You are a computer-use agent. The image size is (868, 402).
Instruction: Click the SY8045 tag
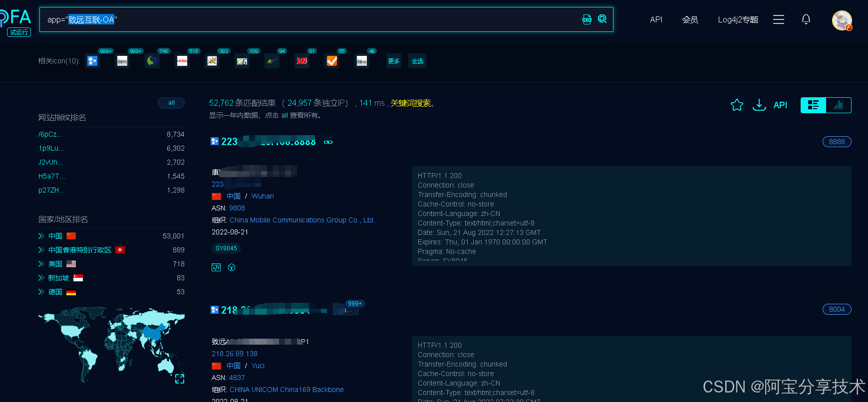pyautogui.click(x=226, y=248)
